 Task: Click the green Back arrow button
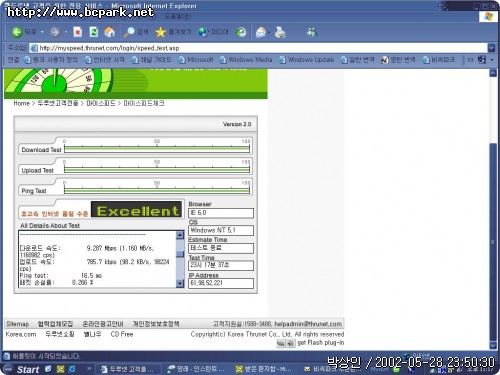point(16,32)
